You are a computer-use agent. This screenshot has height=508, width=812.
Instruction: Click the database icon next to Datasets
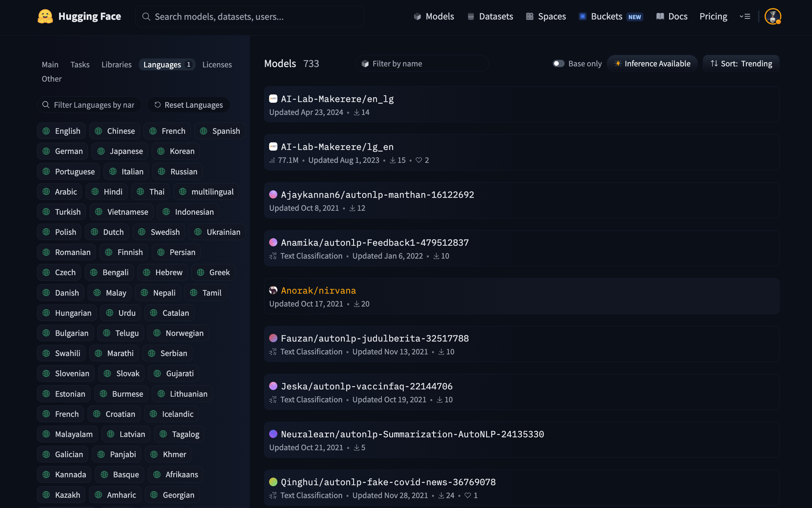[471, 17]
